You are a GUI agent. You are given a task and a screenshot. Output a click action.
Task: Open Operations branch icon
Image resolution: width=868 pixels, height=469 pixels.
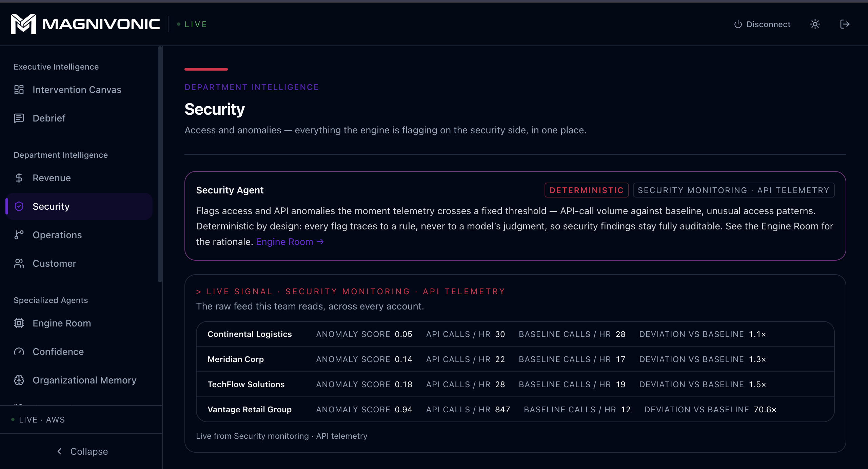click(x=19, y=235)
